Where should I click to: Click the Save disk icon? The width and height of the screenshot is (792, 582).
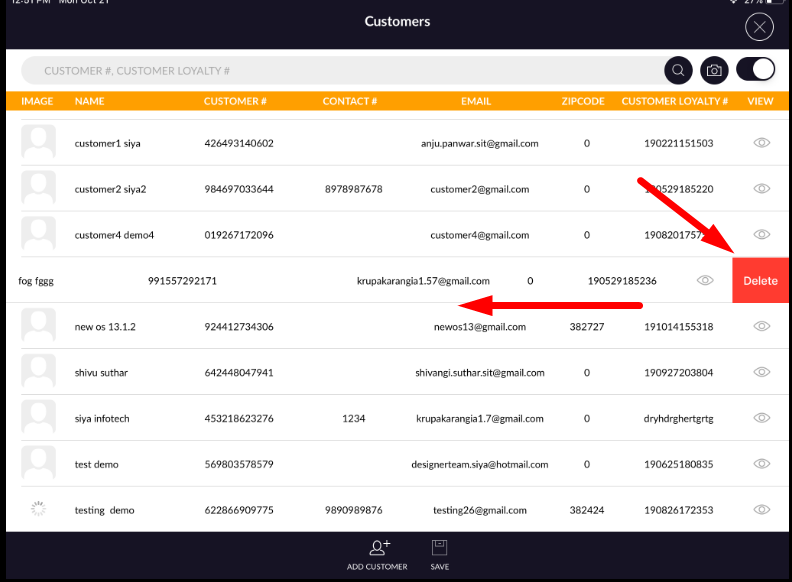coord(439,548)
